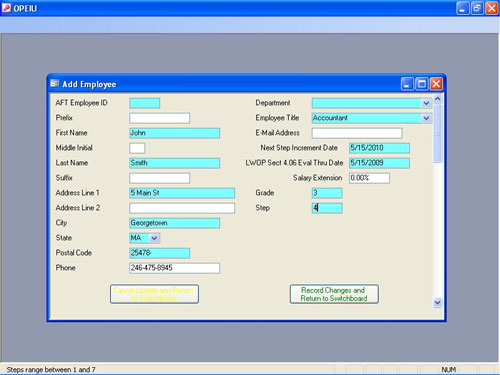
Task: Click status bar text 'Steps range between 1 and 7'
Action: [51, 370]
